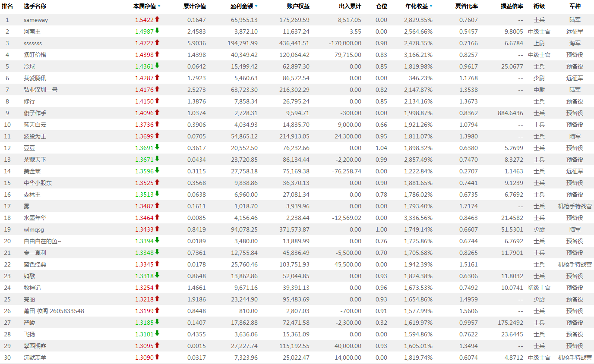Viewport: 594px width, 364px height.
Task: Click the red up arrow in 牧神记 row
Action: point(157,287)
